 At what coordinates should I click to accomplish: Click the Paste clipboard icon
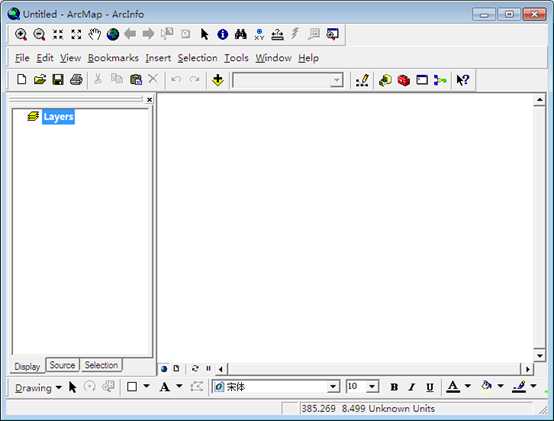tap(136, 79)
